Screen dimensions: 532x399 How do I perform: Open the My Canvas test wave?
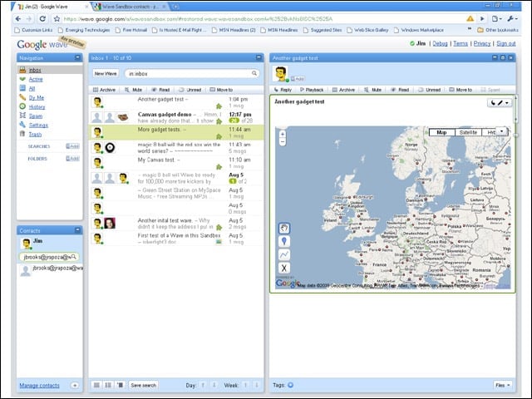176,163
